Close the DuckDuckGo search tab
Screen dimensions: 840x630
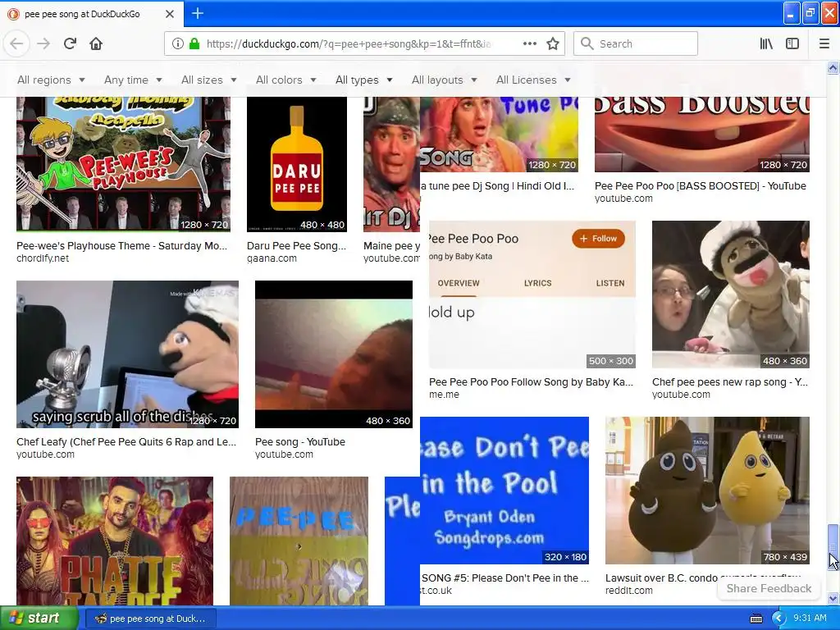point(169,14)
